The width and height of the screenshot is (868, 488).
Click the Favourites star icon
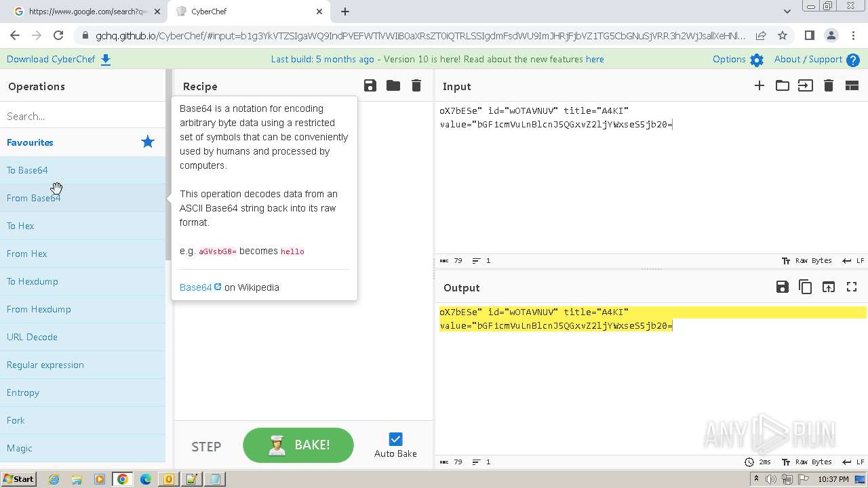(x=147, y=142)
